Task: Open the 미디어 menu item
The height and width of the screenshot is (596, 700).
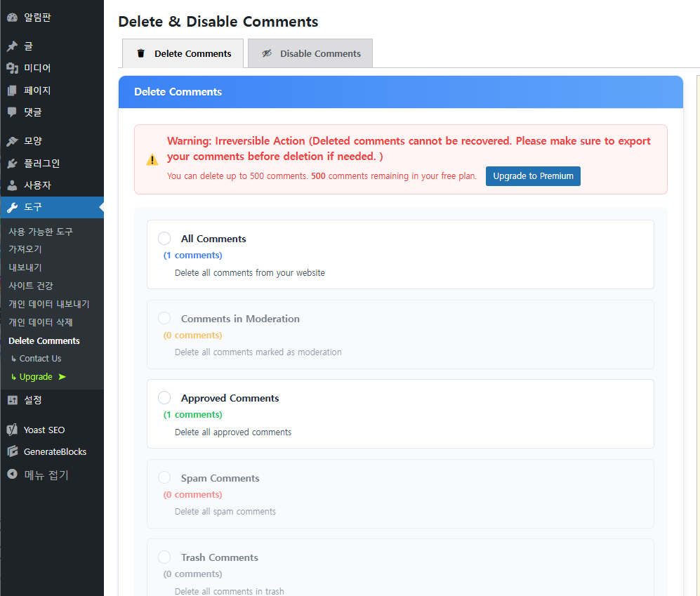Action: click(52, 68)
